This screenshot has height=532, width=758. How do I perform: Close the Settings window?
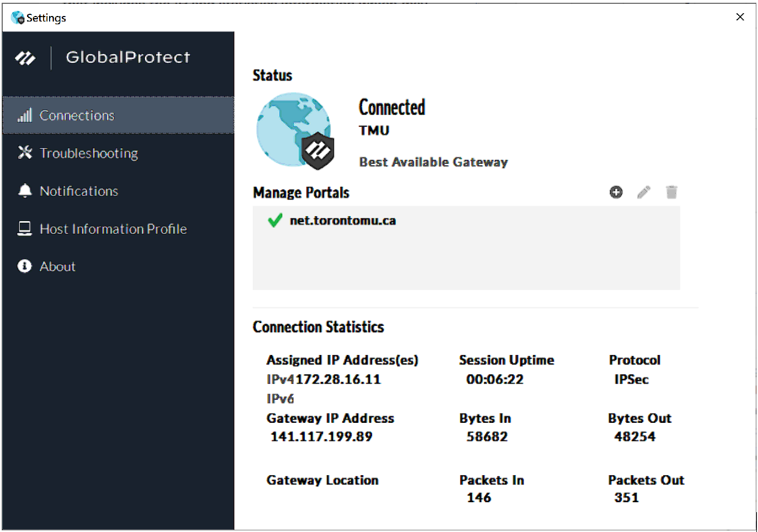740,17
